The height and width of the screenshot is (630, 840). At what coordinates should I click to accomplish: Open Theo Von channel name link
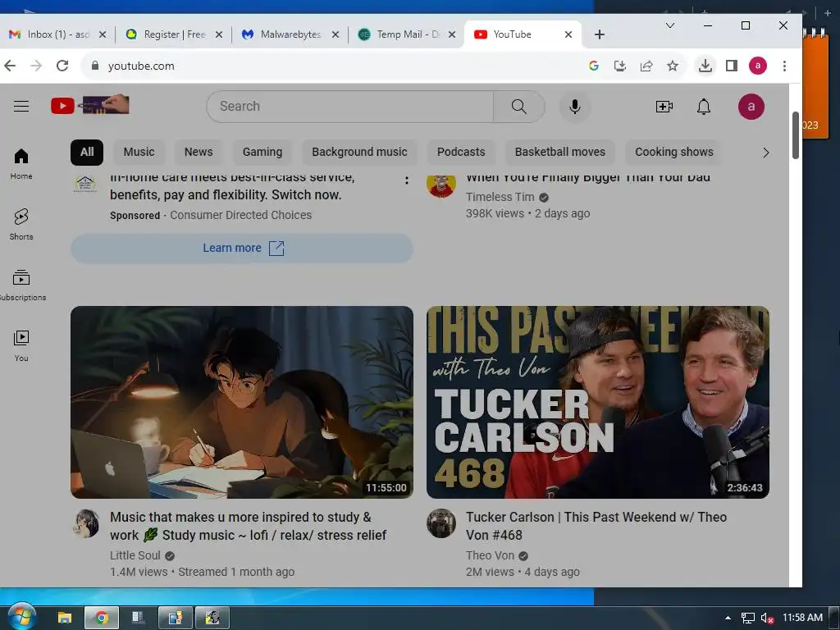tap(490, 555)
